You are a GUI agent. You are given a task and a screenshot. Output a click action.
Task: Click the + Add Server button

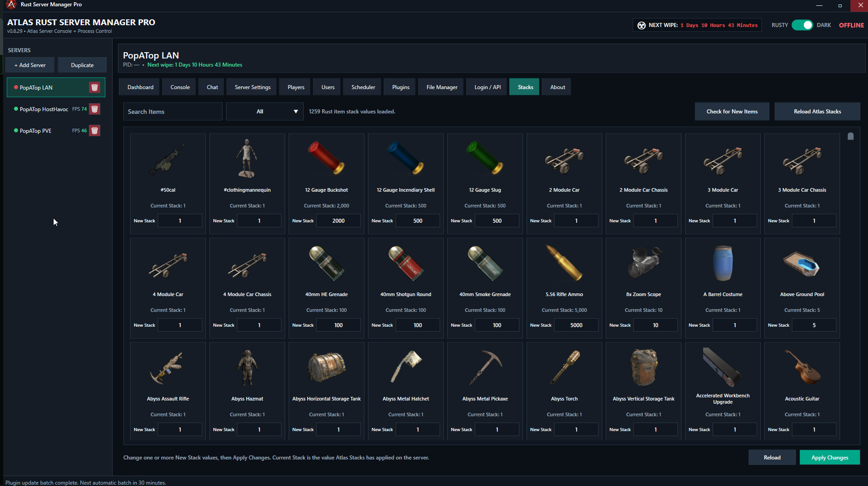pos(30,65)
